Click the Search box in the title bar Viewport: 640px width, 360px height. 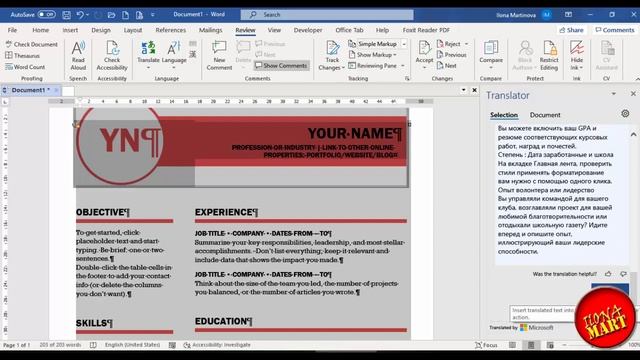(x=327, y=15)
